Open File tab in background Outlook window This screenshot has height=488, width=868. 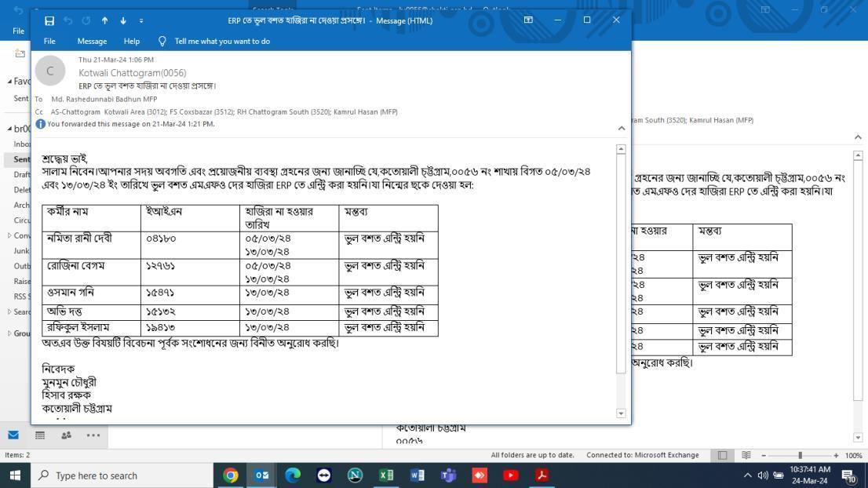point(18,31)
